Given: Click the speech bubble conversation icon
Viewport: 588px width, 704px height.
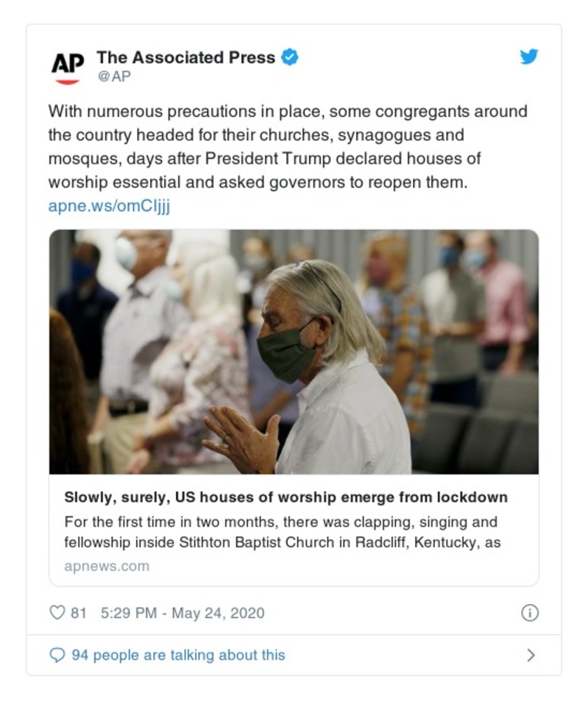Looking at the screenshot, I should click(57, 654).
